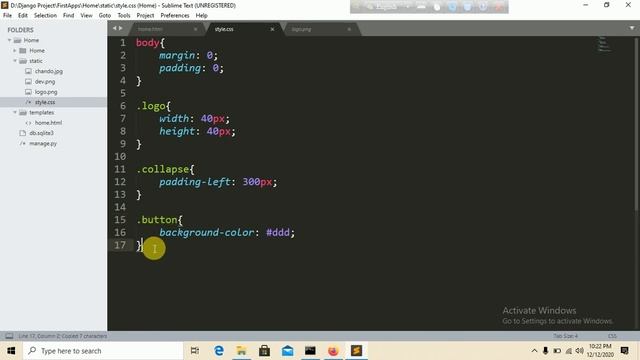Open the File menu
Image resolution: width=640 pixels, height=360 pixels.
(x=7, y=16)
